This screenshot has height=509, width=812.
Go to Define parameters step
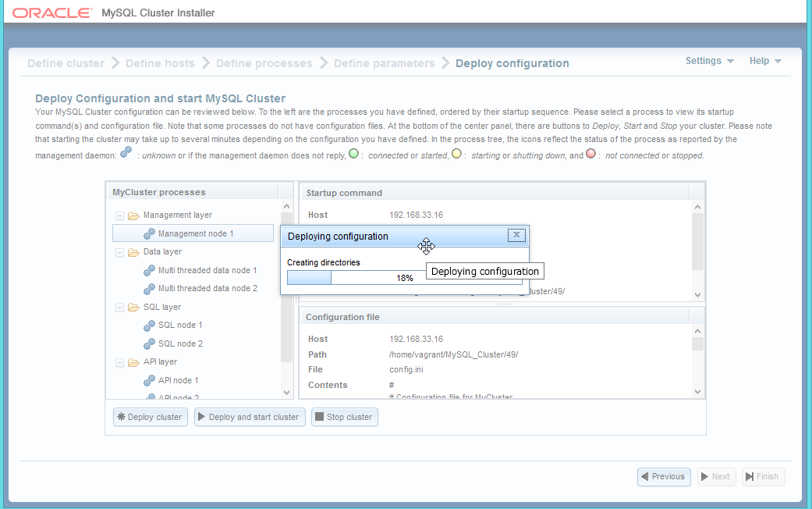(x=385, y=63)
